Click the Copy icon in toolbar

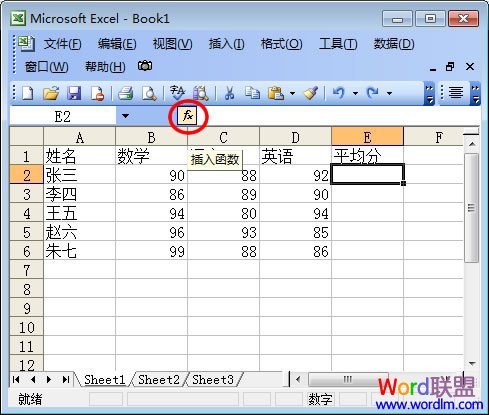[252, 93]
